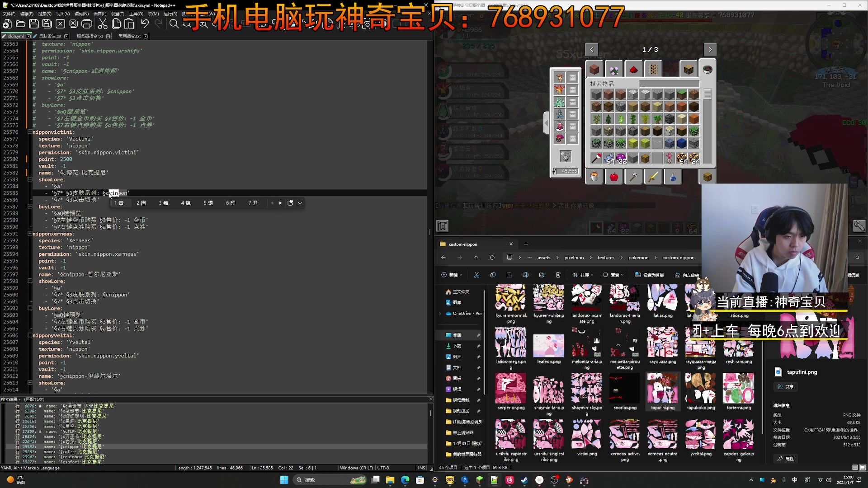Image resolution: width=868 pixels, height=488 pixels.
Task: Click the Explorer rename icon
Action: point(525,275)
